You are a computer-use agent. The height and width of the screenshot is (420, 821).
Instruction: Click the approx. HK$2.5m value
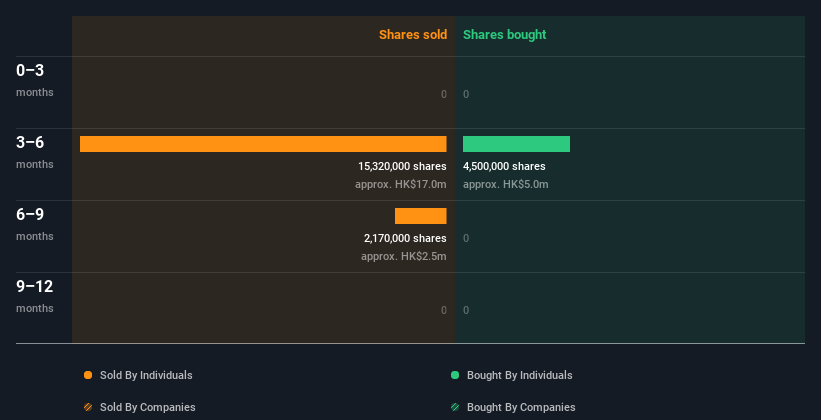[x=404, y=257]
